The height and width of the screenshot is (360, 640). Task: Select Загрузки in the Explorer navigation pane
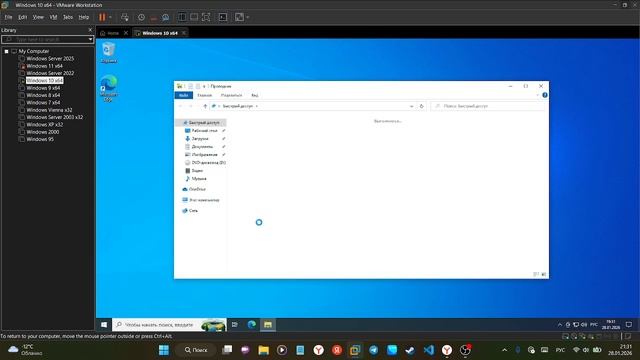pos(200,139)
